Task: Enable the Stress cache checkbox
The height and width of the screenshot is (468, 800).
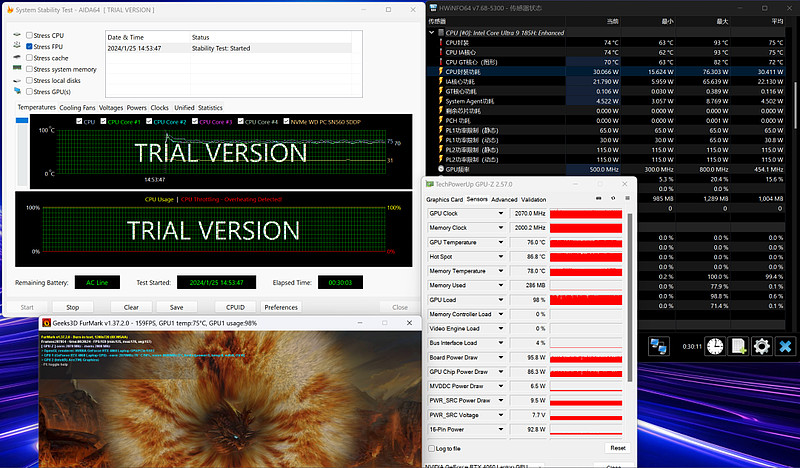Action: [x=29, y=58]
